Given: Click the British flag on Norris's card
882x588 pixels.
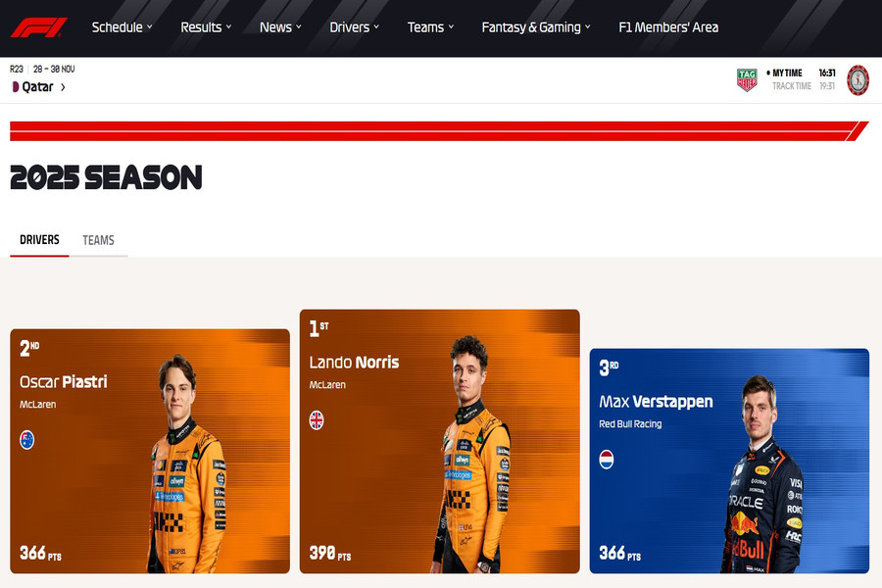Looking at the screenshot, I should click(316, 419).
